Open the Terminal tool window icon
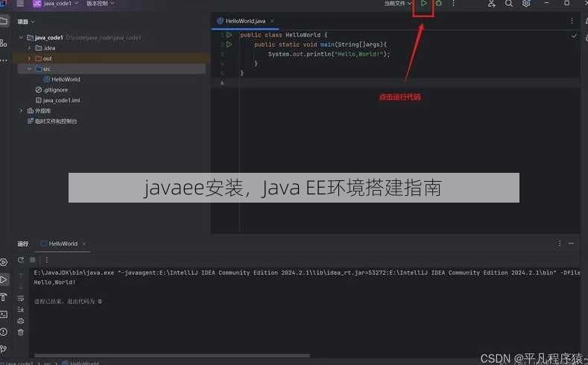 pyautogui.click(x=4, y=314)
